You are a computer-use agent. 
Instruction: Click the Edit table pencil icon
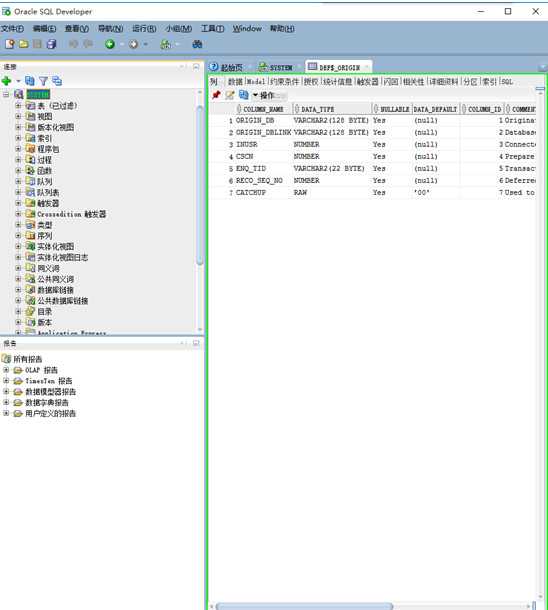(230, 95)
